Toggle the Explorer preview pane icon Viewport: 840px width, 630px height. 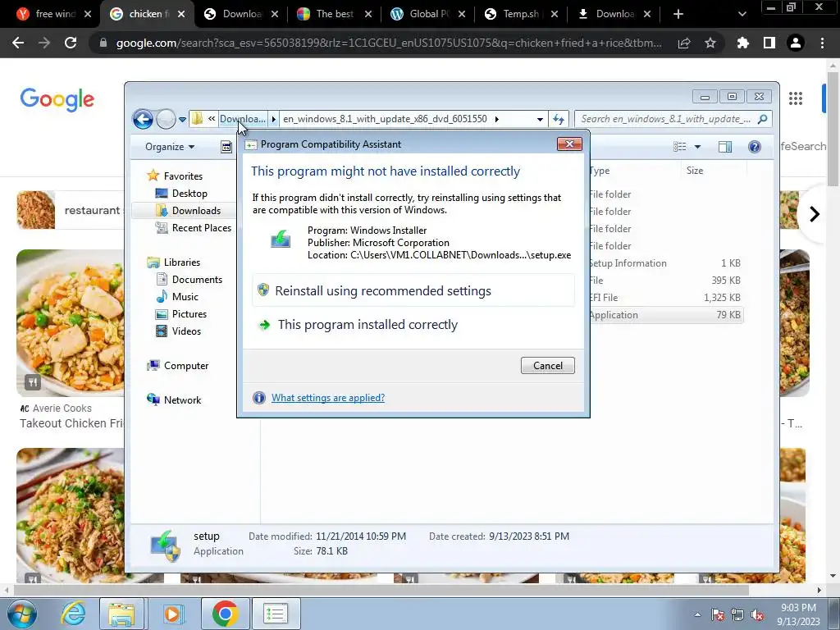tap(725, 147)
